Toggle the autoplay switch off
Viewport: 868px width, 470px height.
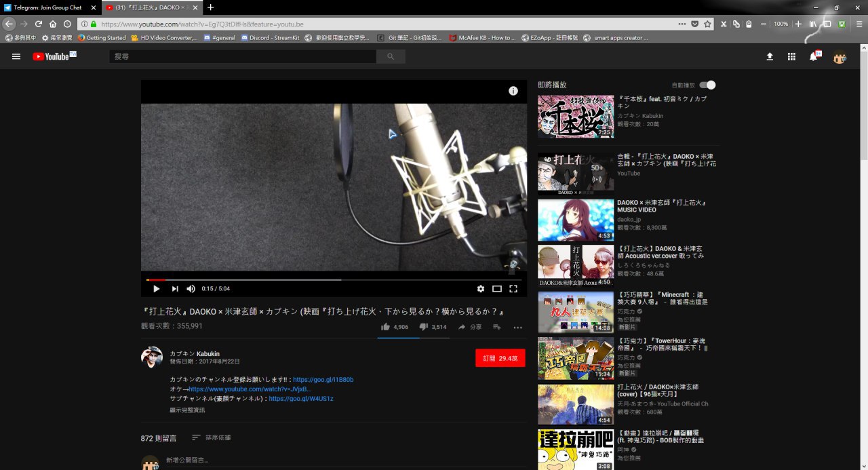click(x=707, y=85)
